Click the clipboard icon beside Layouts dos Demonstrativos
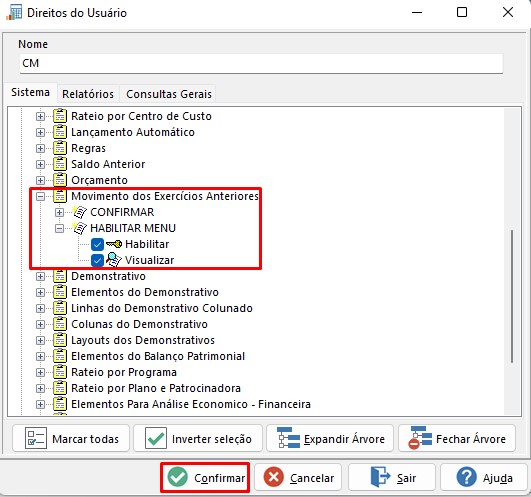Image resolution: width=531 pixels, height=497 pixels. (60, 340)
